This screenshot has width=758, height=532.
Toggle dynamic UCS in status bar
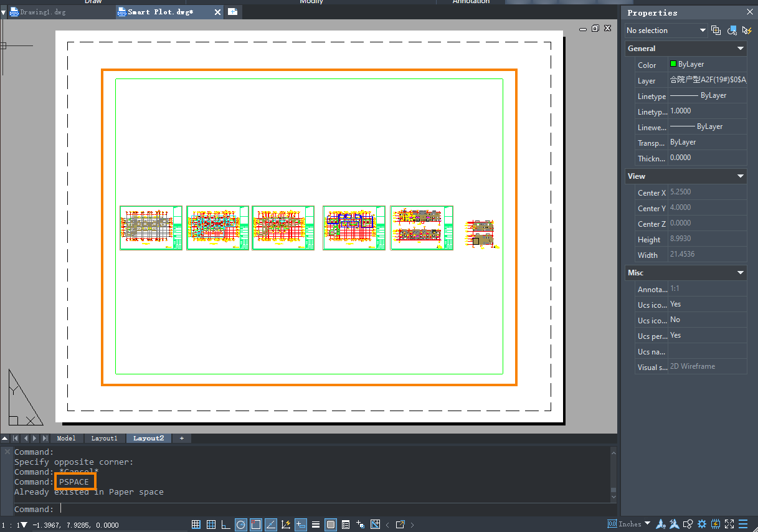point(286,525)
